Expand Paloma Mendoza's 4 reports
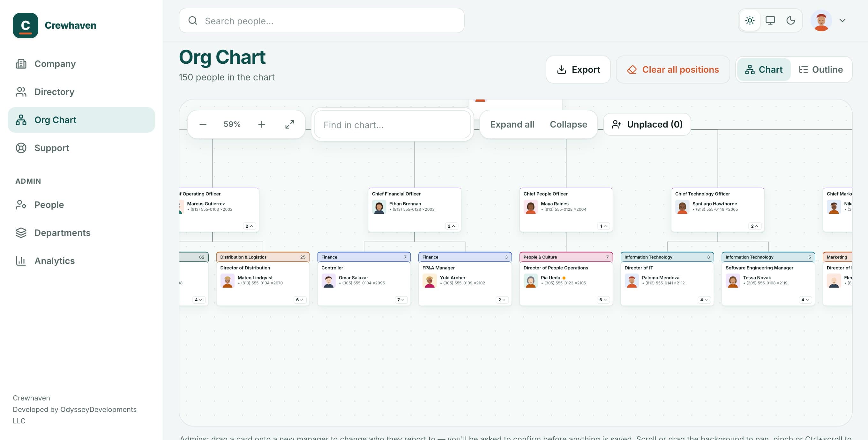868x440 pixels. (x=704, y=300)
